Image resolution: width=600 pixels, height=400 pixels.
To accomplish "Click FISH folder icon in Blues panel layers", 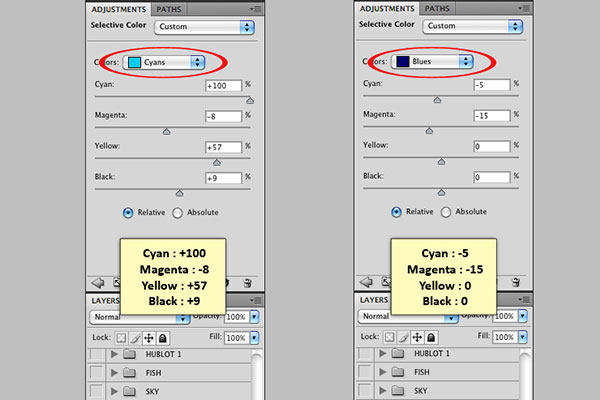I will 398,372.
